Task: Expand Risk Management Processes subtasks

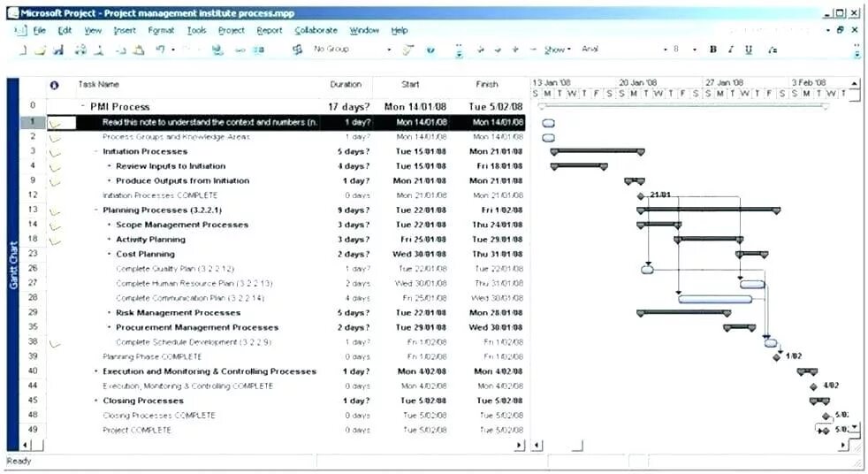Action: (109, 312)
